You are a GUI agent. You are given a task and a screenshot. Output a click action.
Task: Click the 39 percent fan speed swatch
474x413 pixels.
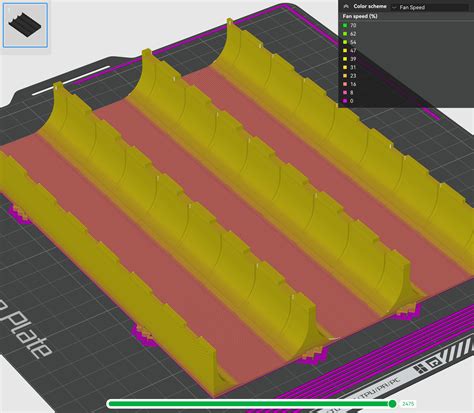(345, 59)
